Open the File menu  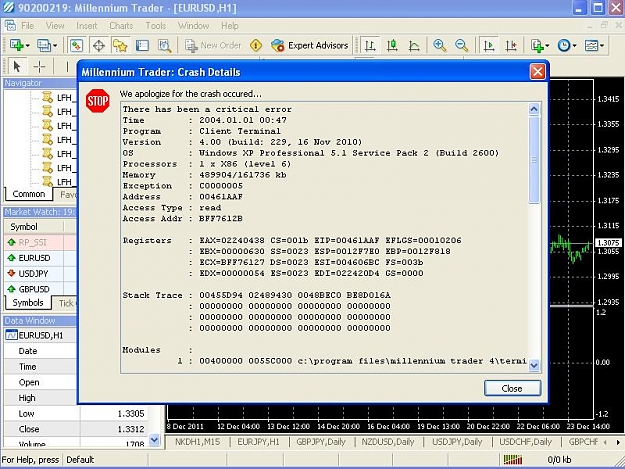(x=28, y=26)
